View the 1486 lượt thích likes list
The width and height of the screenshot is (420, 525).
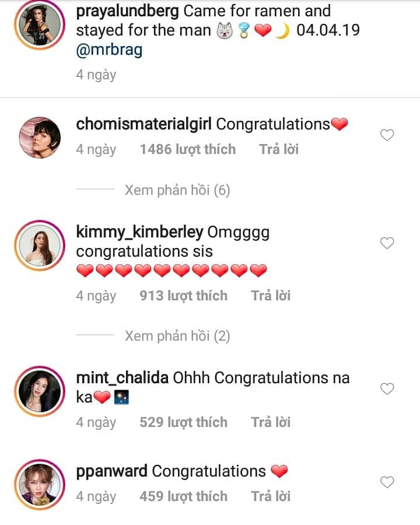point(188,149)
